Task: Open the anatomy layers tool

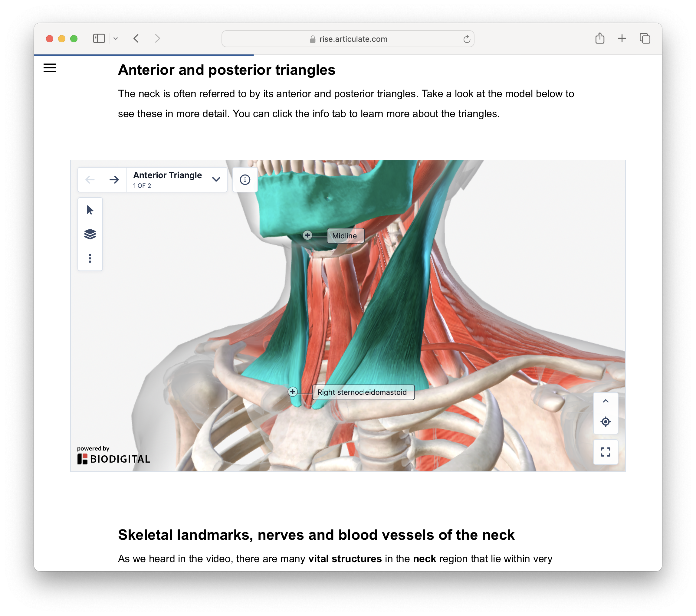Action: click(x=90, y=234)
